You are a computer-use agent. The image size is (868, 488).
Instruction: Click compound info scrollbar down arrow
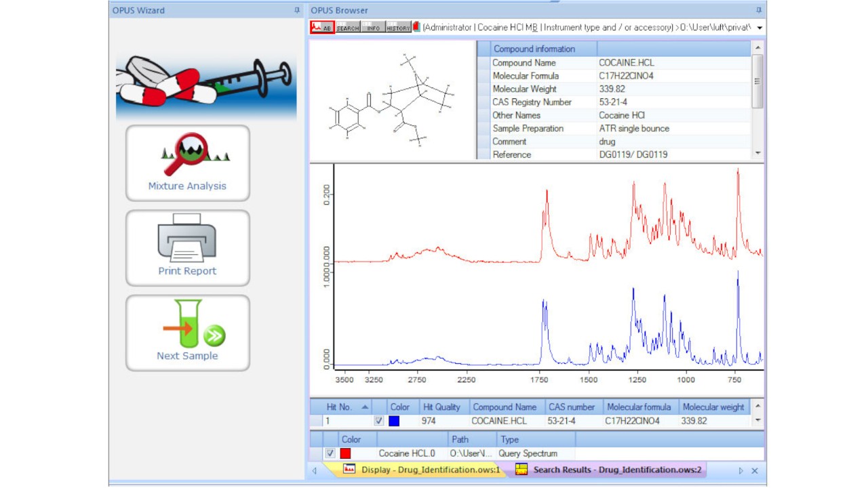tap(758, 154)
